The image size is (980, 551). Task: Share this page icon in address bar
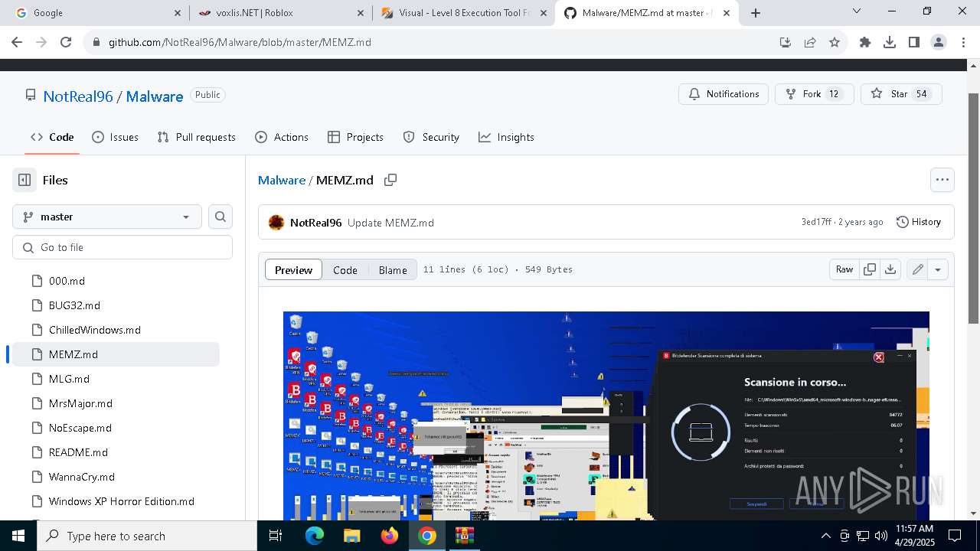coord(810,42)
